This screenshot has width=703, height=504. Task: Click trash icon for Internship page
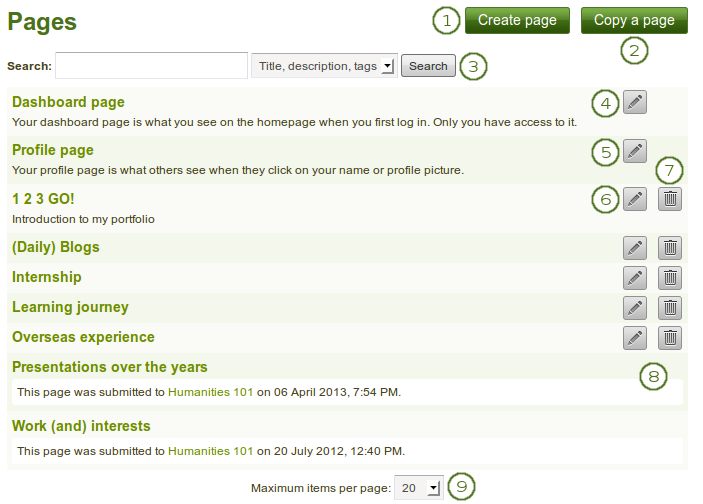(x=670, y=277)
